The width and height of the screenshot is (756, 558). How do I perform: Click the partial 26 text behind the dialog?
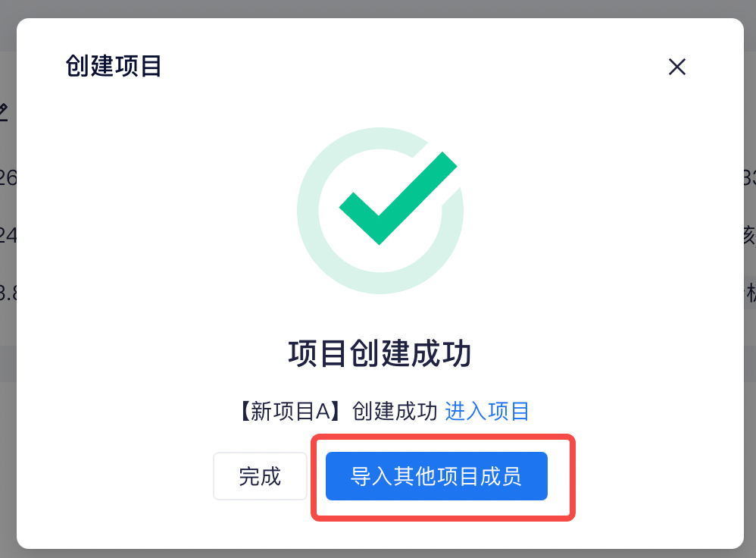click(x=8, y=178)
